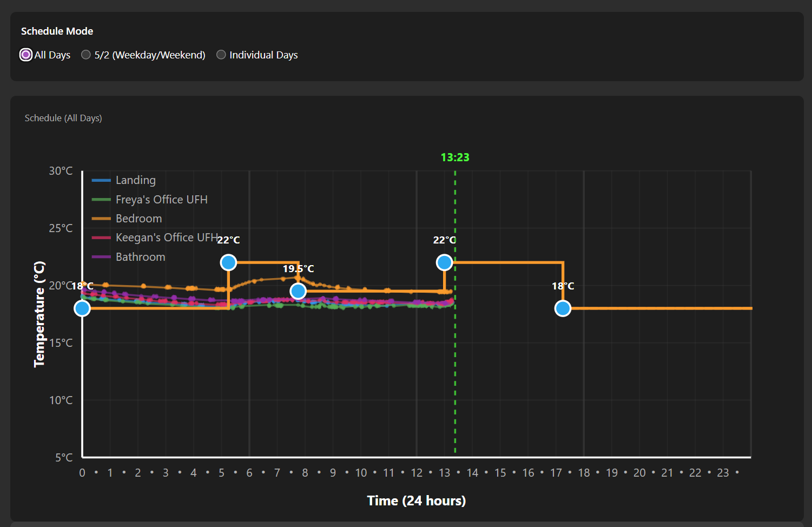
Task: Pick the 19.5°C schedule node
Action: pos(298,291)
